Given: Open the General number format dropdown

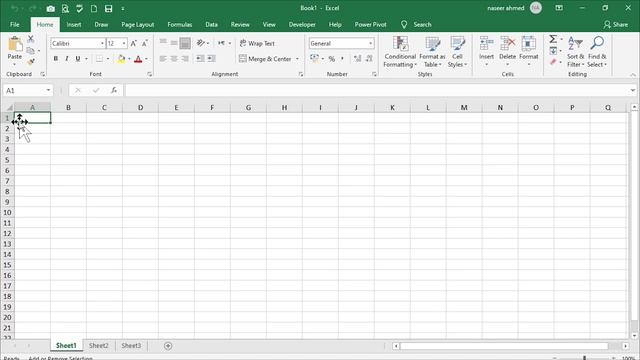Looking at the screenshot, I should [x=370, y=43].
